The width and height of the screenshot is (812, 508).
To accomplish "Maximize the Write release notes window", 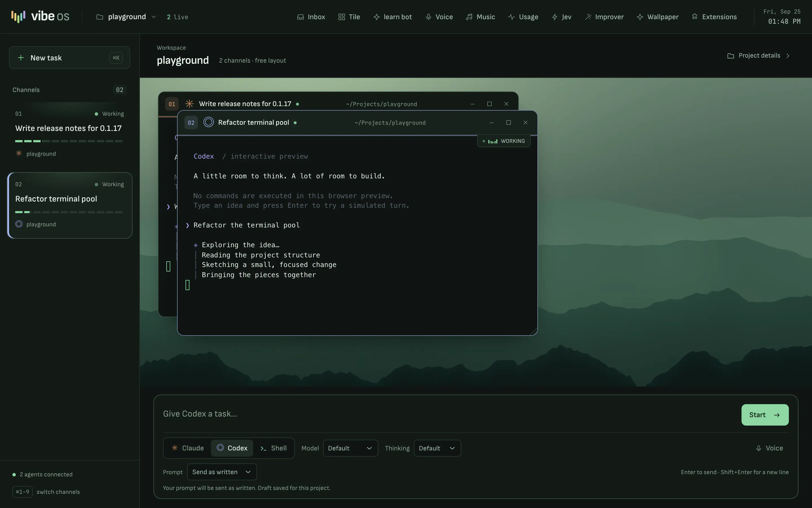I will pos(489,104).
